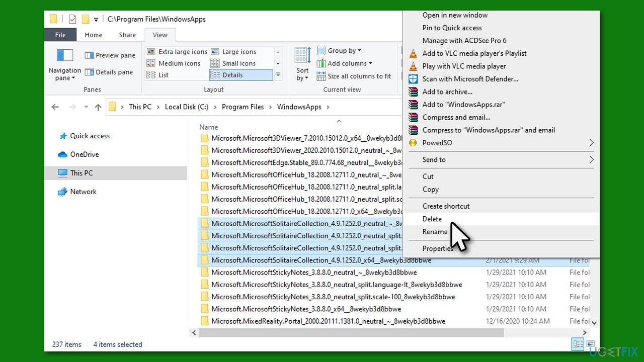Select the row "Microsoft.MicrosoftStickyNotes_3.8.8.0_neutral_split.scale-100_8wekyb3d8bbwe"
644x362 pixels.
pos(394,297)
